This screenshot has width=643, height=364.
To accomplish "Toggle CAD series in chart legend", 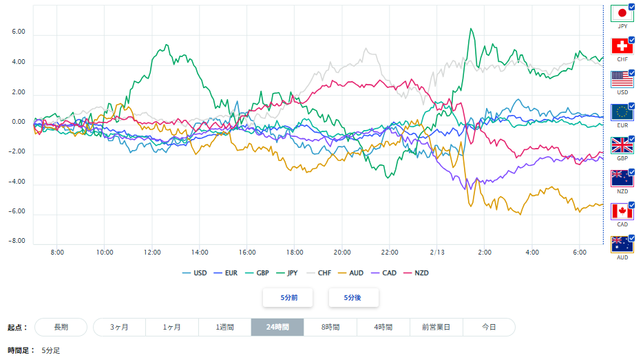I will (x=384, y=273).
